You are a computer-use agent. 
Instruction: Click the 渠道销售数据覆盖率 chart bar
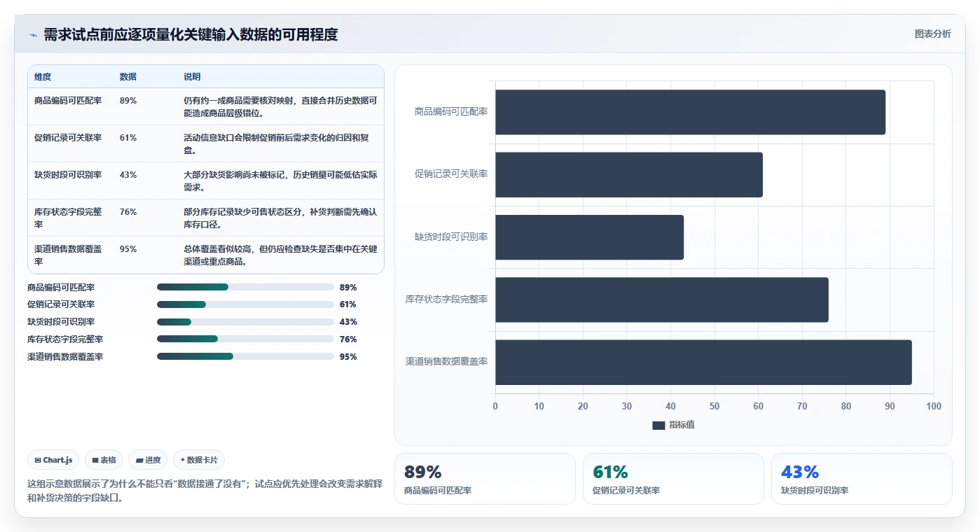(703, 362)
